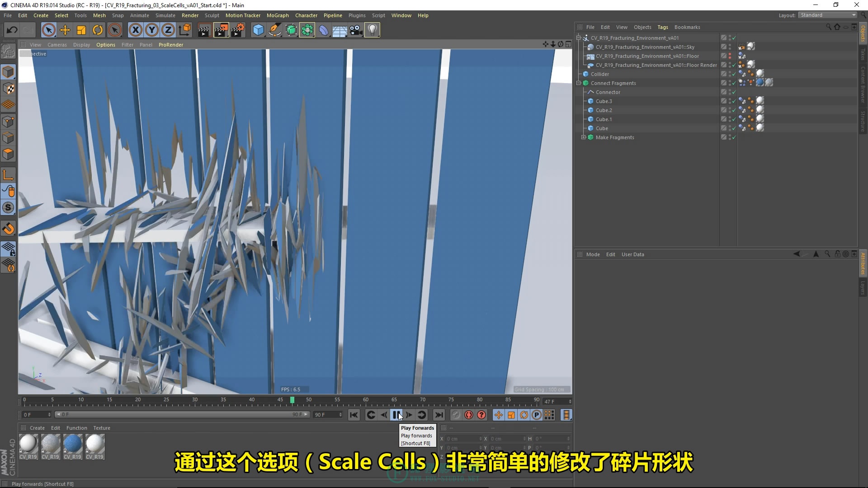This screenshot has height=488, width=868.
Task: Click the timeline at frame 60
Action: (366, 400)
